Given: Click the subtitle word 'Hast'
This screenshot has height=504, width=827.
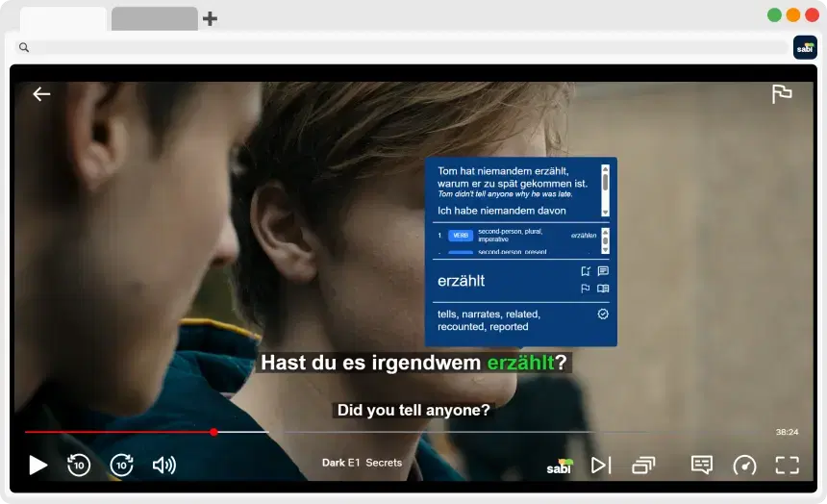Looking at the screenshot, I should click(x=284, y=363).
